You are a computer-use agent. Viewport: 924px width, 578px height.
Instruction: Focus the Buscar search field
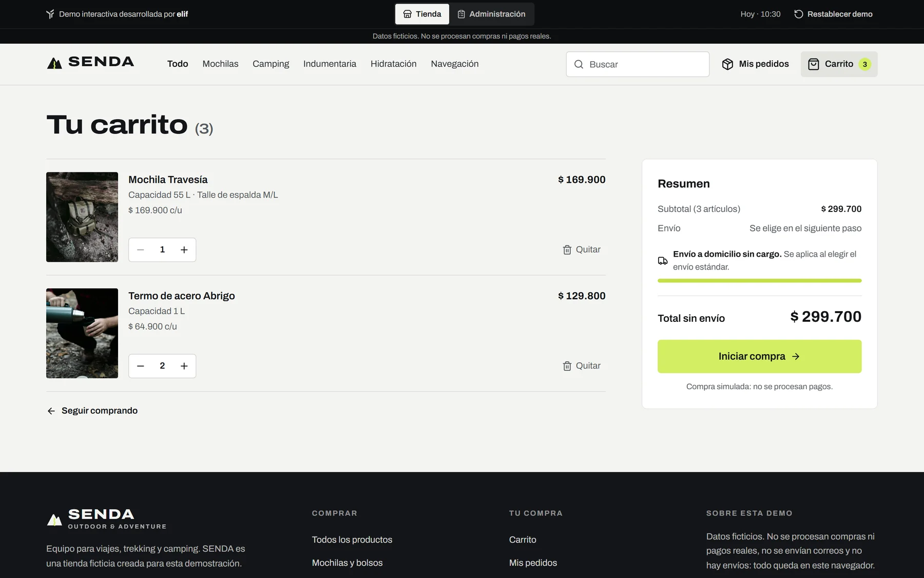(638, 64)
